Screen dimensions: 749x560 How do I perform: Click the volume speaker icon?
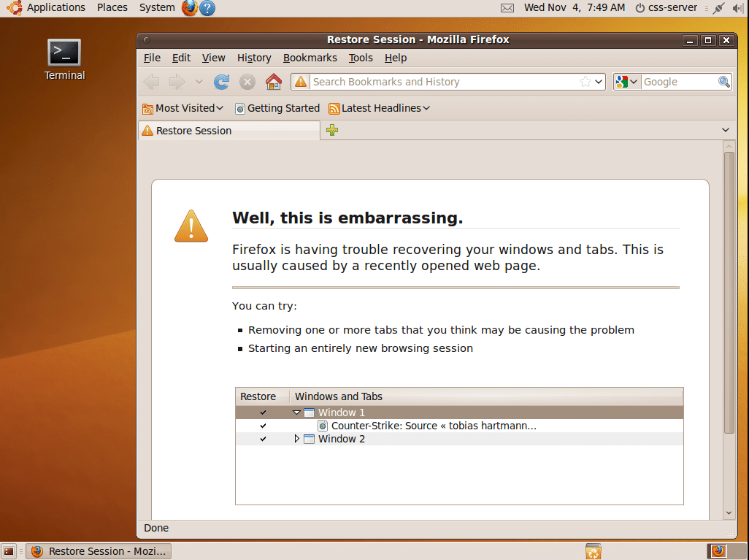pos(737,7)
